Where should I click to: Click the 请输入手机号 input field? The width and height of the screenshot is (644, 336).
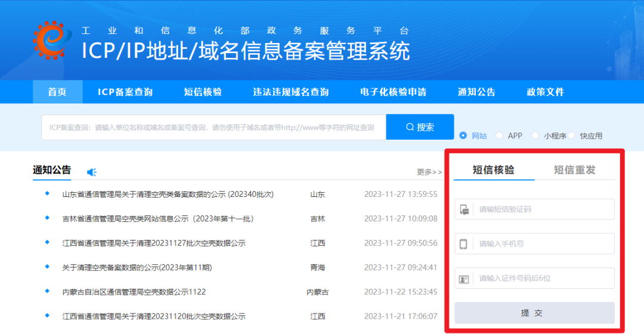click(543, 244)
